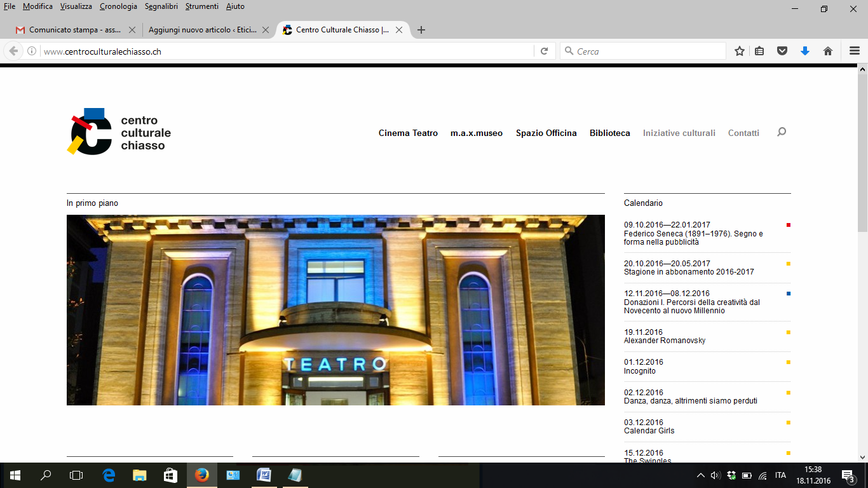Go to Firefox home page icon
The image size is (868, 488).
pos(828,51)
